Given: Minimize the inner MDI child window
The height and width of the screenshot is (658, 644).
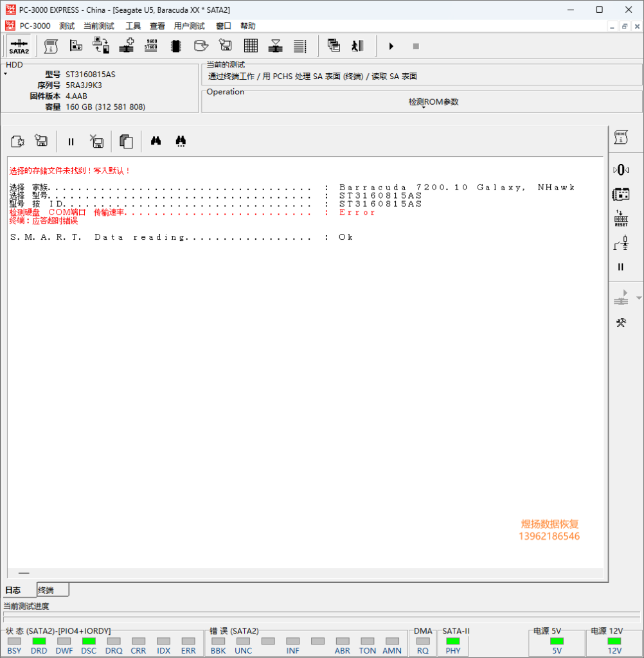Looking at the screenshot, I should (612, 26).
